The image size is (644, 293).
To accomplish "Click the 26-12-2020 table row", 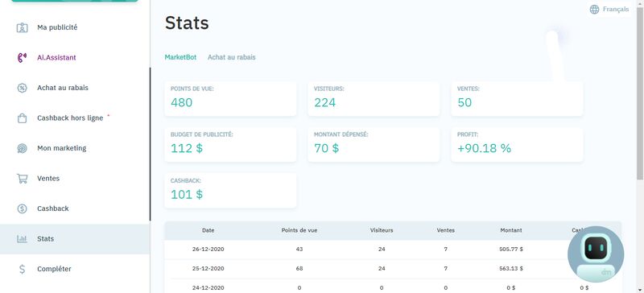I will point(393,249).
